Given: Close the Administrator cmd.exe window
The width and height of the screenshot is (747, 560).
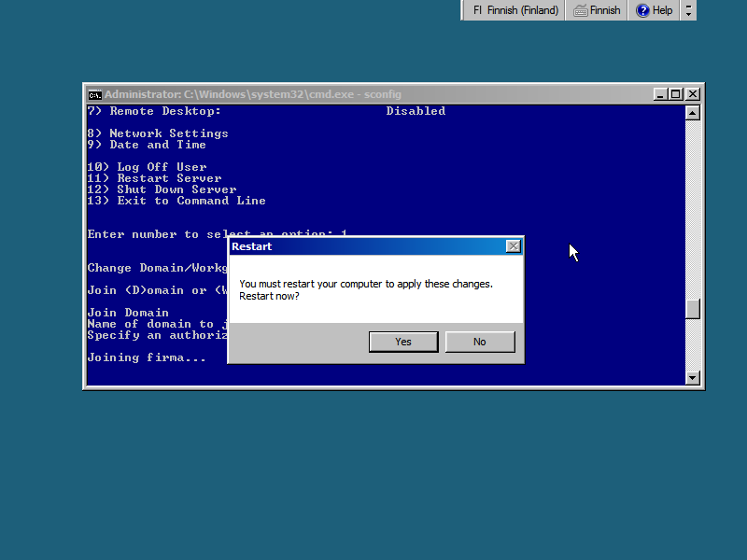Looking at the screenshot, I should click(x=693, y=94).
